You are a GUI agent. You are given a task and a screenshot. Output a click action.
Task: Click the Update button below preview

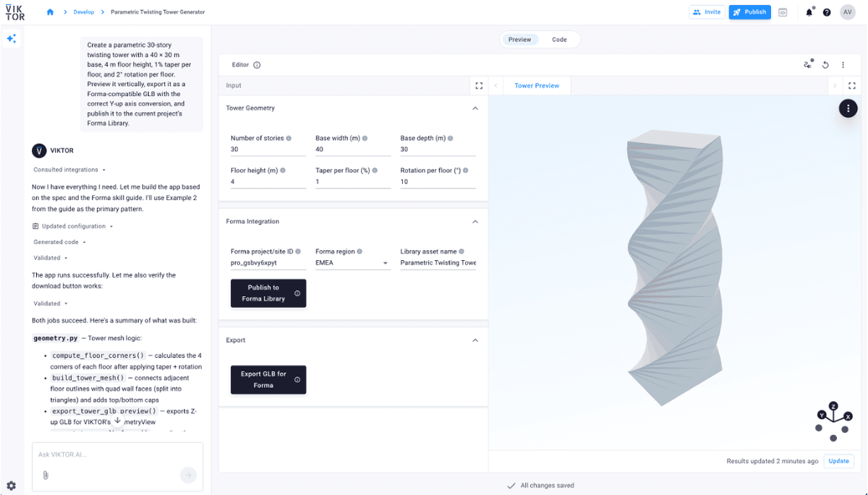click(839, 461)
